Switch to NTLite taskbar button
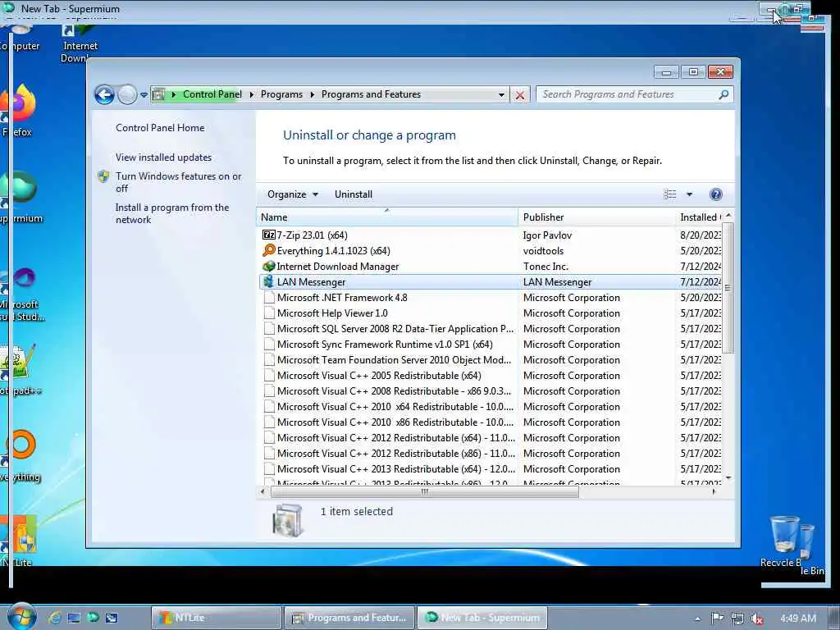 pyautogui.click(x=217, y=618)
